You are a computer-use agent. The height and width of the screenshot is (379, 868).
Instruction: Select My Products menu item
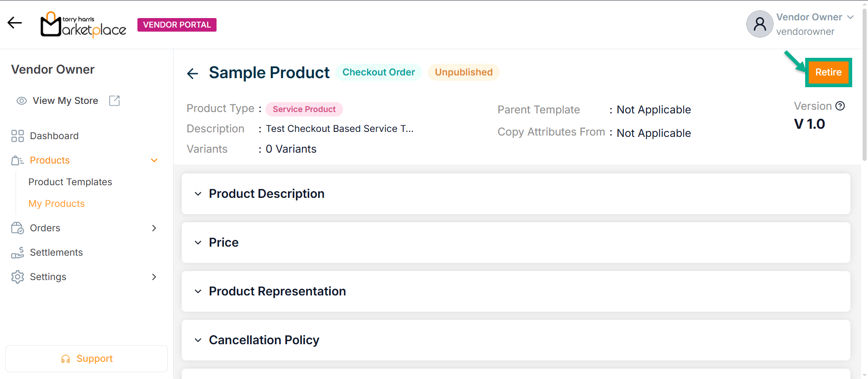57,204
